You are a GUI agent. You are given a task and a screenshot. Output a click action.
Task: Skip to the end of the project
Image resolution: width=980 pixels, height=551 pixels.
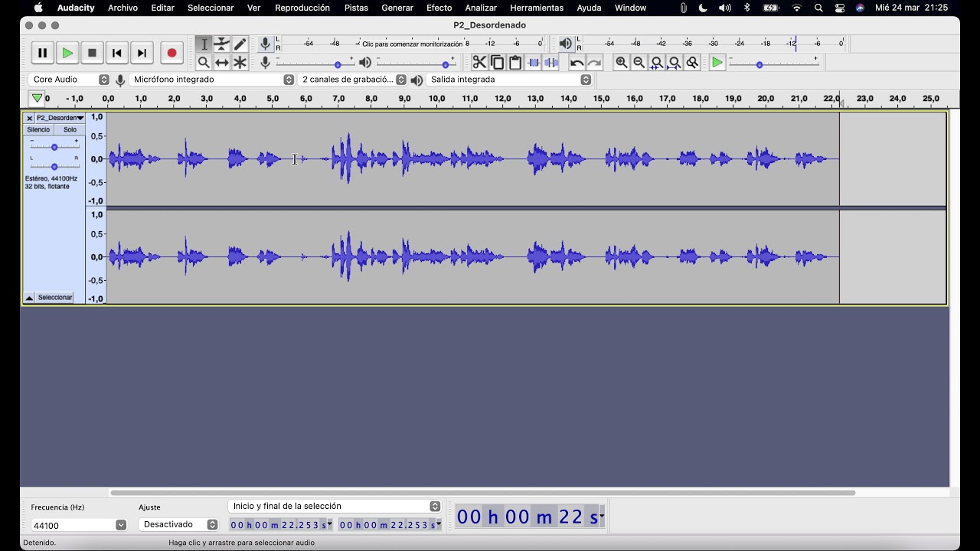142,53
